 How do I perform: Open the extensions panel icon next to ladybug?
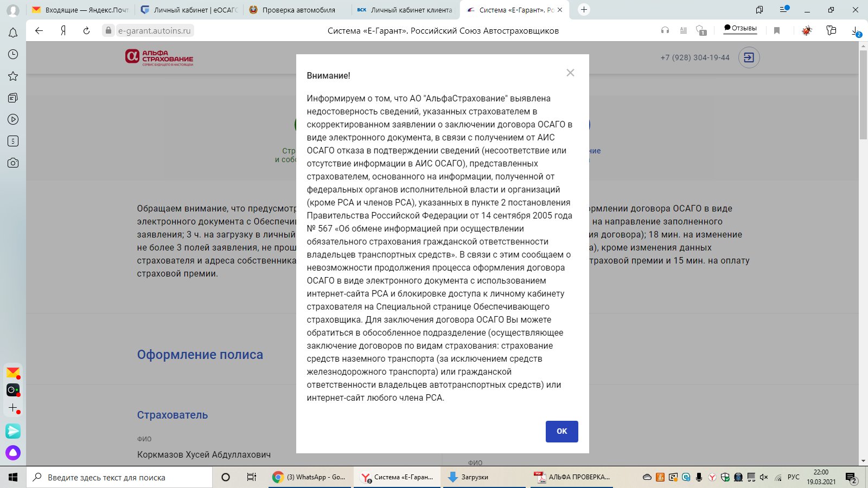[x=831, y=31]
